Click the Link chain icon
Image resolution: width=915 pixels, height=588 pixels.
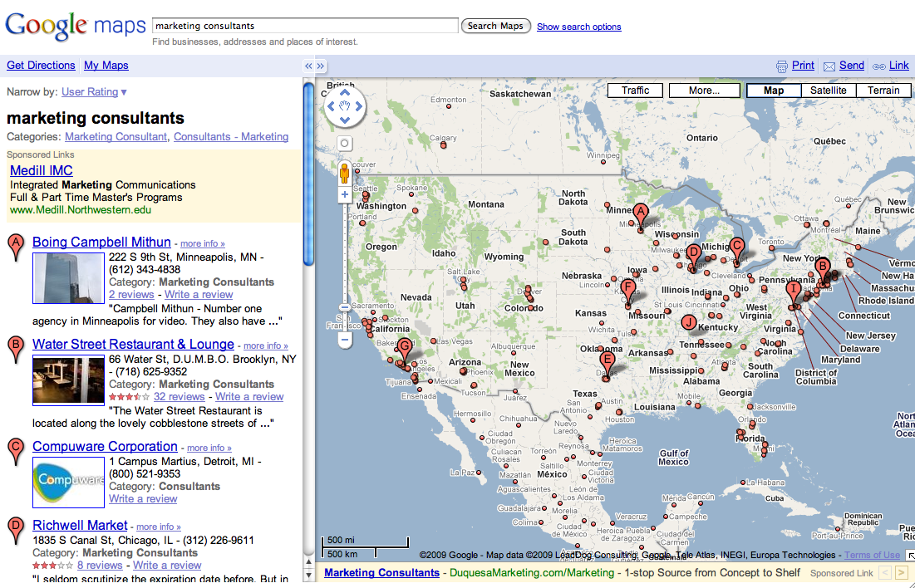[x=879, y=66]
